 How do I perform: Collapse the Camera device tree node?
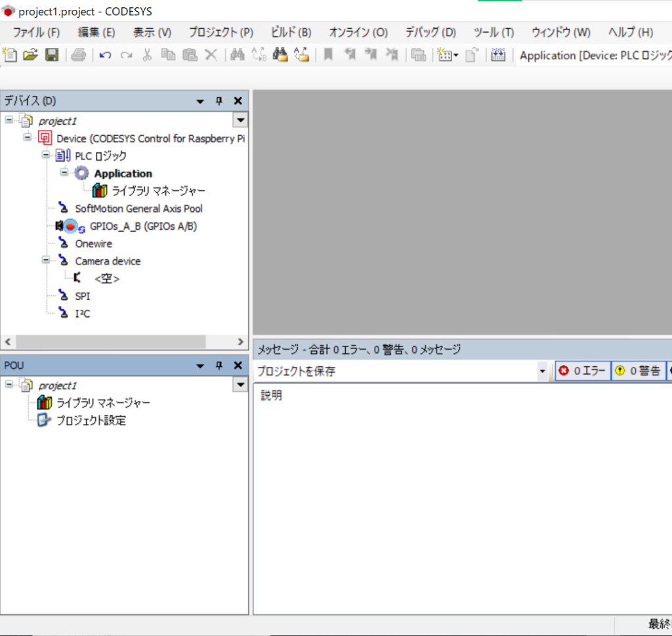point(46,260)
